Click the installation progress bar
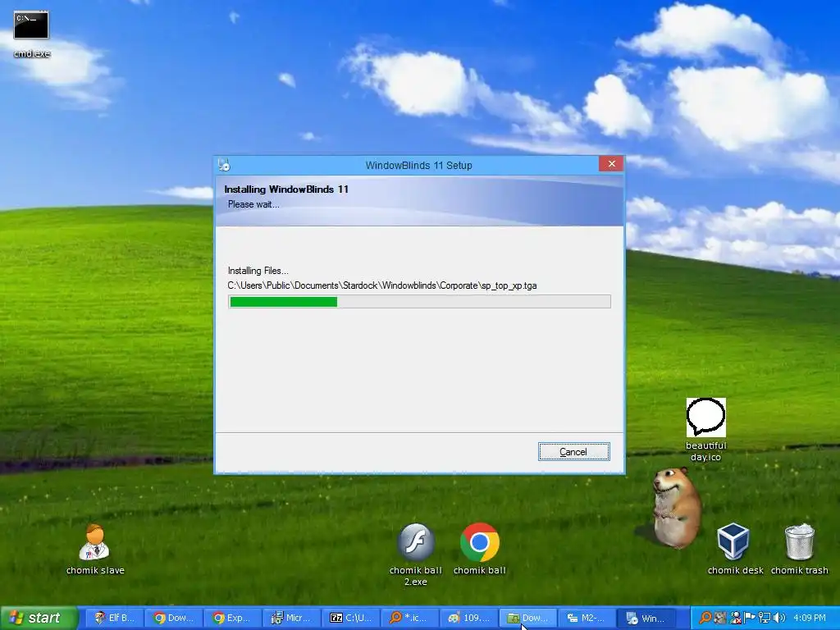The image size is (840, 630). click(x=419, y=302)
